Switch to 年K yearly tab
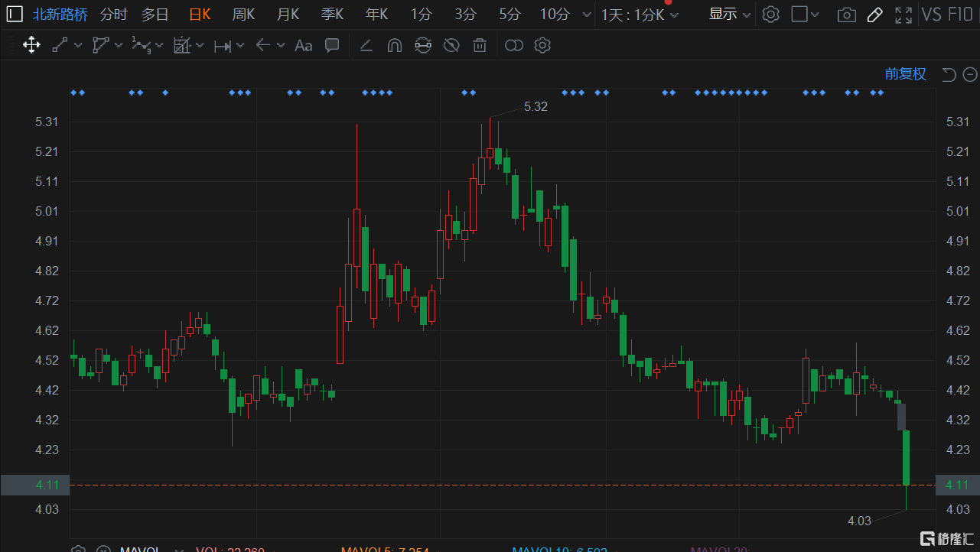The width and height of the screenshot is (980, 552). (x=377, y=14)
